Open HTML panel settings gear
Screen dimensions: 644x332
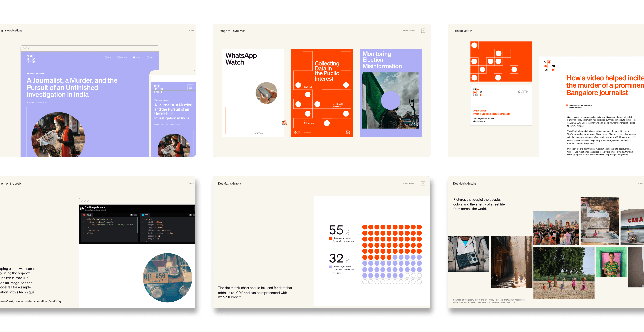[131, 215]
